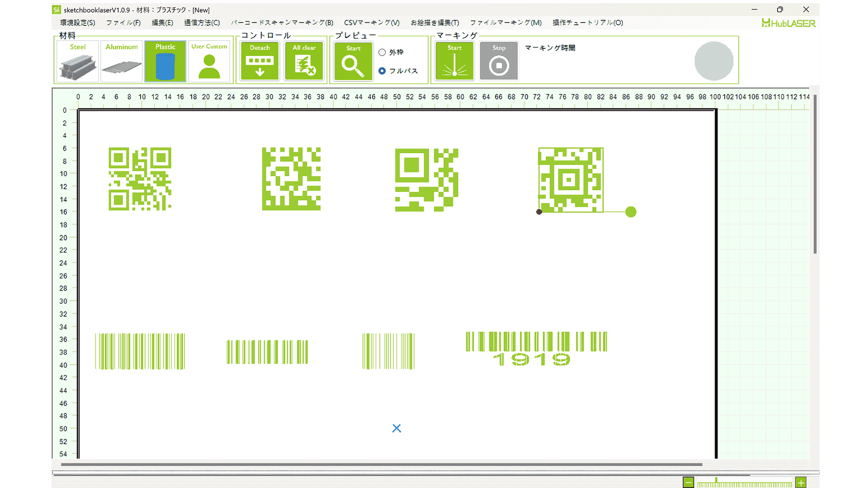The image size is (868, 488).
Task: Close the sketchbooklaser window
Action: (806, 9)
